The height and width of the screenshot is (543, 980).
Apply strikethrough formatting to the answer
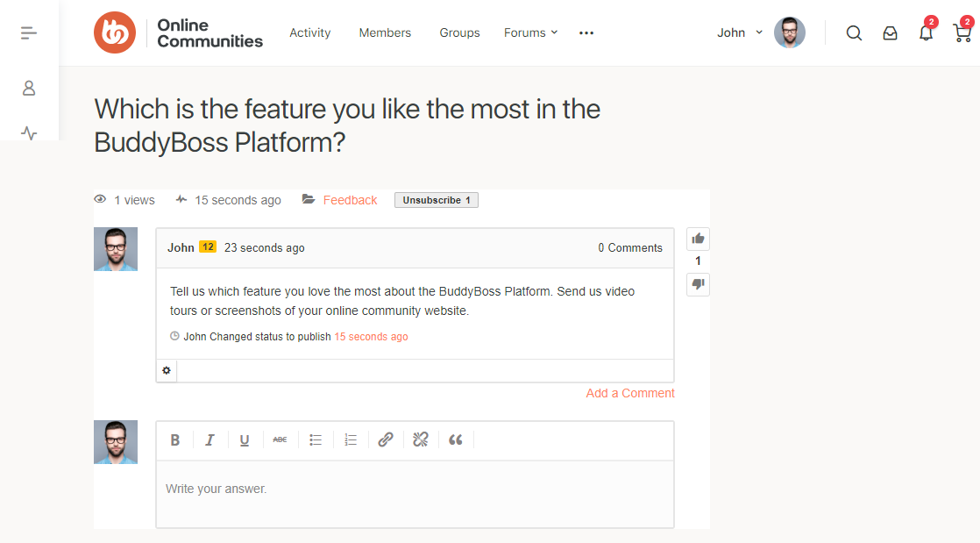pos(280,439)
